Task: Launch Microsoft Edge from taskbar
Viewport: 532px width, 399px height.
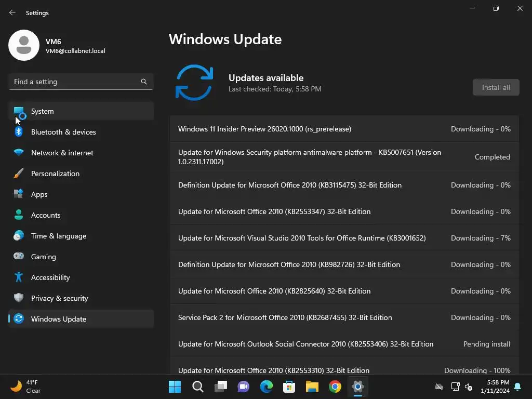Action: (x=267, y=387)
